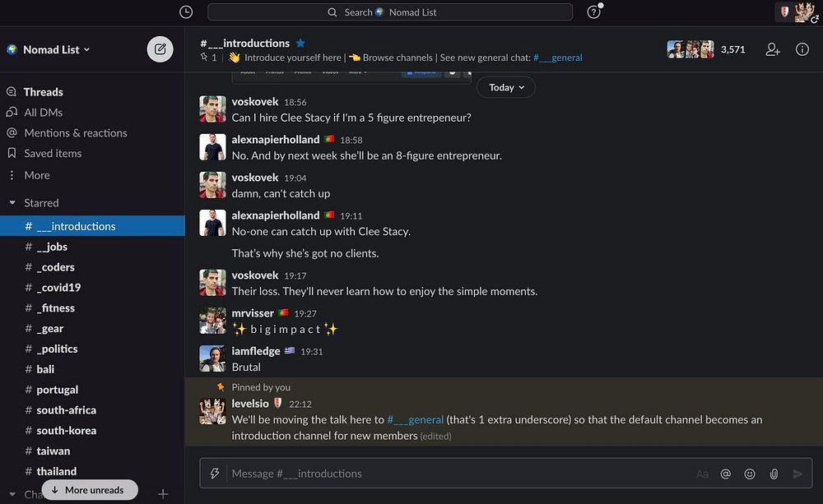This screenshot has width=823, height=504.
Task: Open levelsio's username in pinned message
Action: coord(250,404)
